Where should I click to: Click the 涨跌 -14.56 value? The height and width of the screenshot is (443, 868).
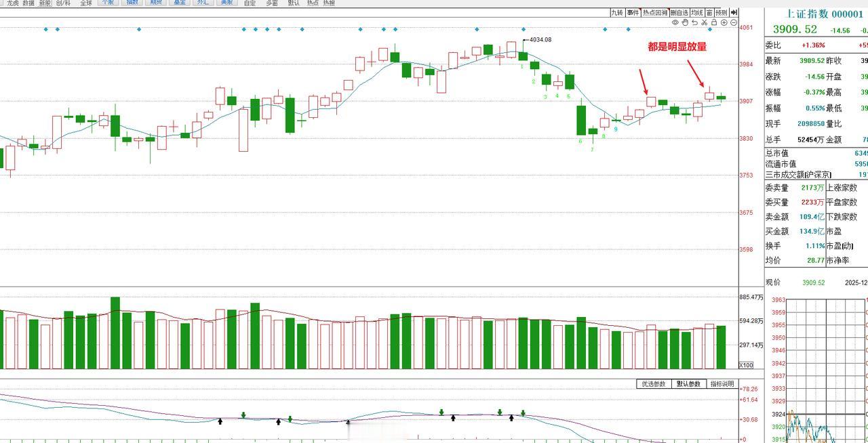point(814,77)
